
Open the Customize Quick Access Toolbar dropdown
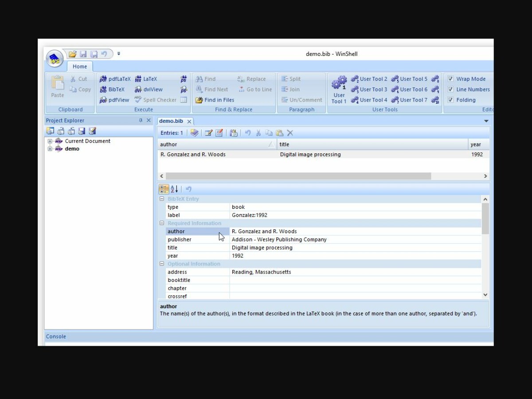[119, 53]
